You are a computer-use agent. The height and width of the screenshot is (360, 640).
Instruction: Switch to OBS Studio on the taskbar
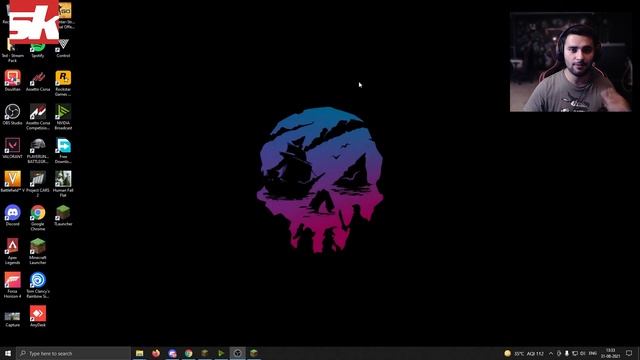(x=238, y=353)
